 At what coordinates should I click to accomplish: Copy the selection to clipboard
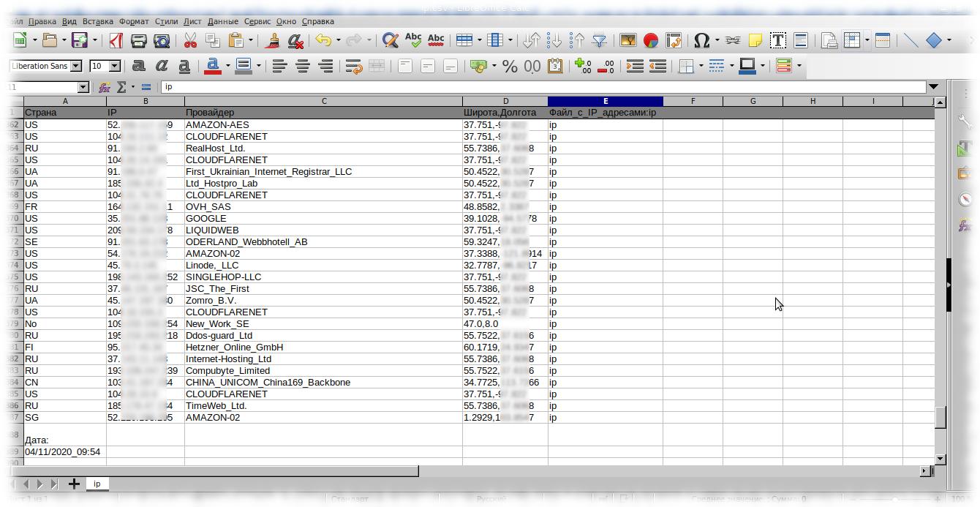[213, 40]
